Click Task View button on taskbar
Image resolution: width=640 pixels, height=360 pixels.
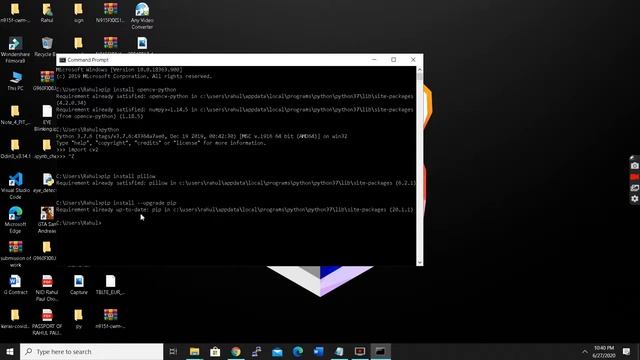point(173,351)
